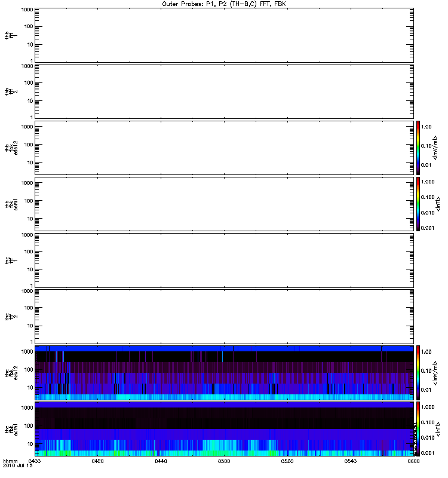Click the 'thc fff 1' y-axis label
This screenshot has width=448, height=478.
tap(11, 261)
